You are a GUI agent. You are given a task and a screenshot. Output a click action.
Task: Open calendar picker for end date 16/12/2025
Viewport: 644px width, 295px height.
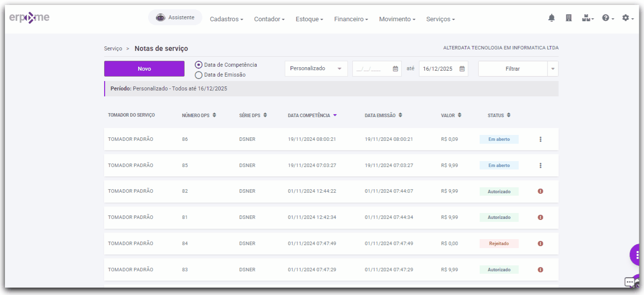tap(462, 69)
